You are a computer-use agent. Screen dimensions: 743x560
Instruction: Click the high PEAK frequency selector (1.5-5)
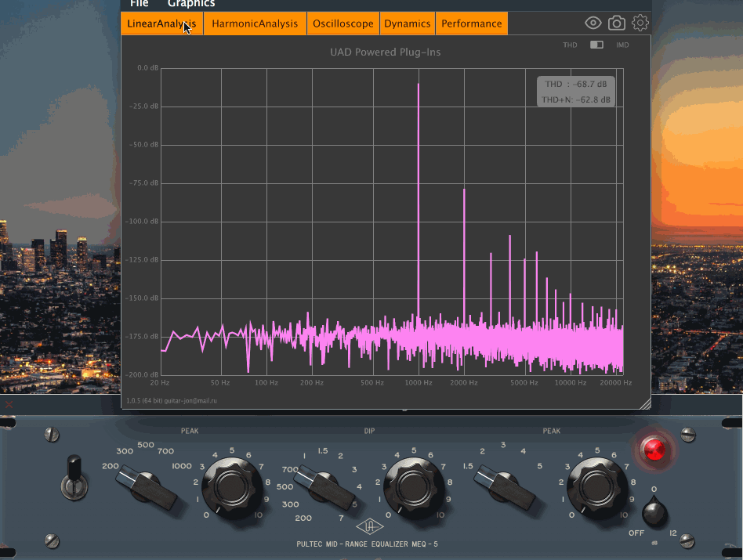[x=505, y=488]
